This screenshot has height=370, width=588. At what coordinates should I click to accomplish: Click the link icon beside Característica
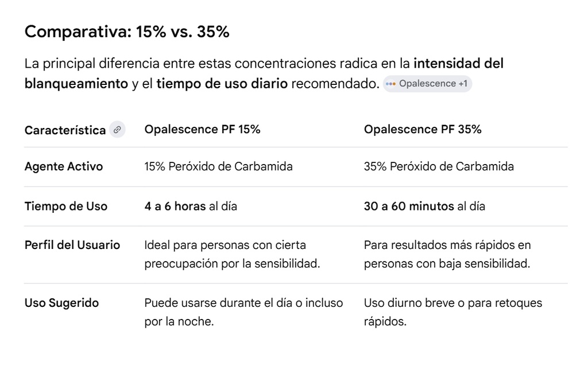pos(117,130)
